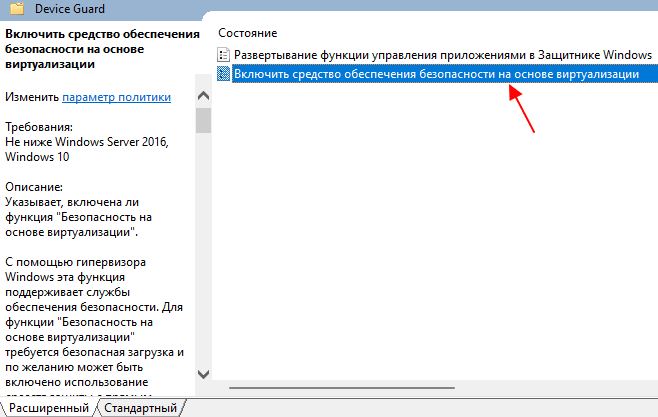
Task: Click the 'Описание:' label
Action: (34, 187)
